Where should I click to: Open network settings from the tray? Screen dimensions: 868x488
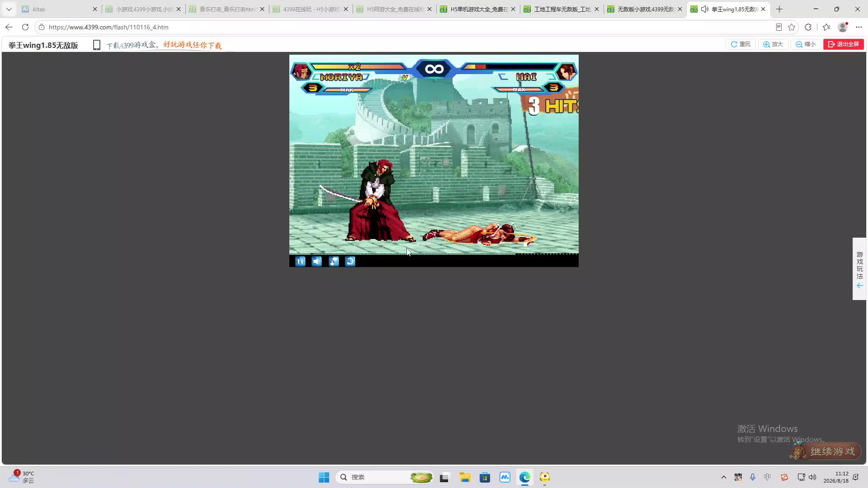pyautogui.click(x=801, y=477)
